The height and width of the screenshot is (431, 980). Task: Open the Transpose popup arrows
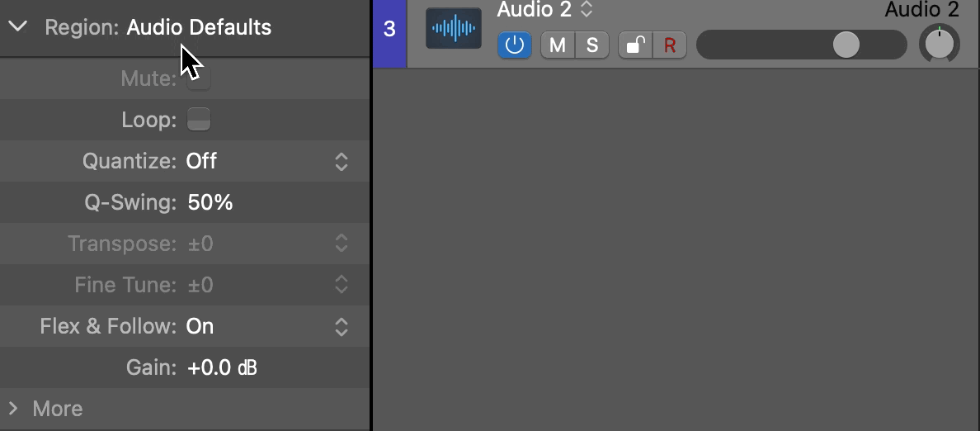point(342,244)
